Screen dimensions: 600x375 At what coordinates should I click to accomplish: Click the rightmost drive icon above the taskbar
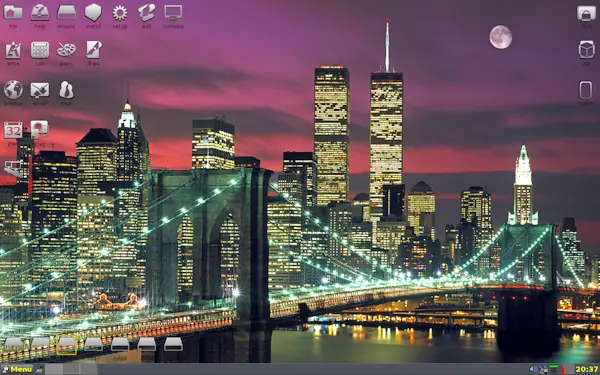[173, 344]
